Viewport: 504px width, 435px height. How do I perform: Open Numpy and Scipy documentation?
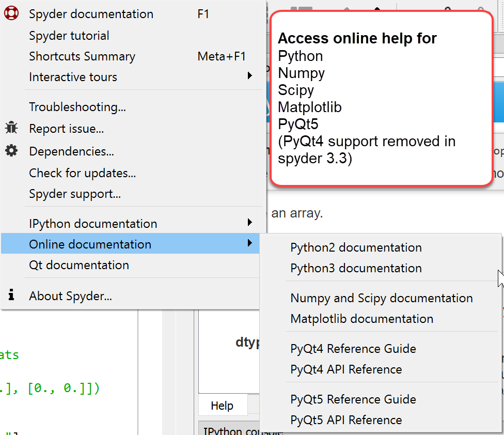point(381,298)
